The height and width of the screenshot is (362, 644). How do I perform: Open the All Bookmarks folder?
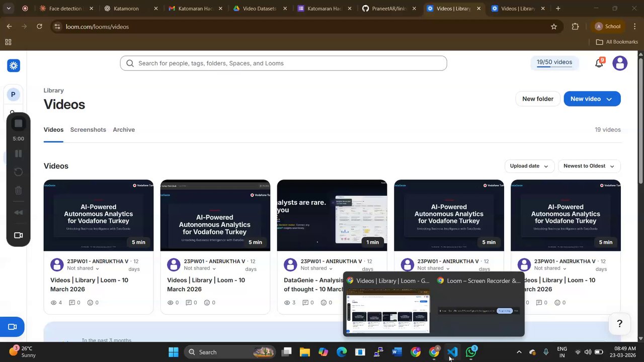[617, 42]
